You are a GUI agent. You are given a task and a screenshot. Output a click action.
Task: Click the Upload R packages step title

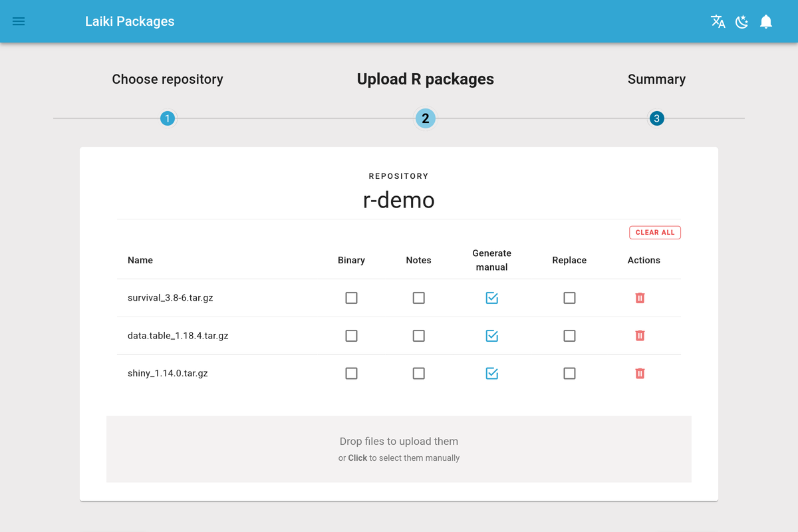426,79
